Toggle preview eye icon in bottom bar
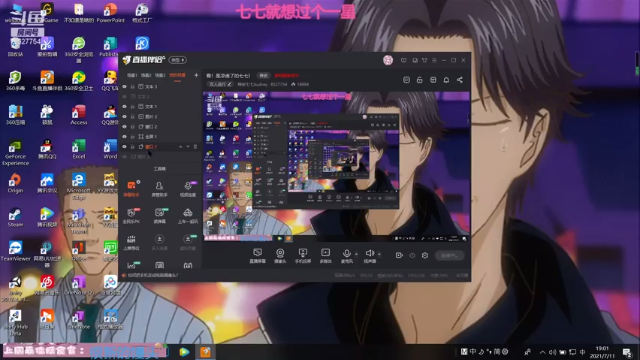 412,255
